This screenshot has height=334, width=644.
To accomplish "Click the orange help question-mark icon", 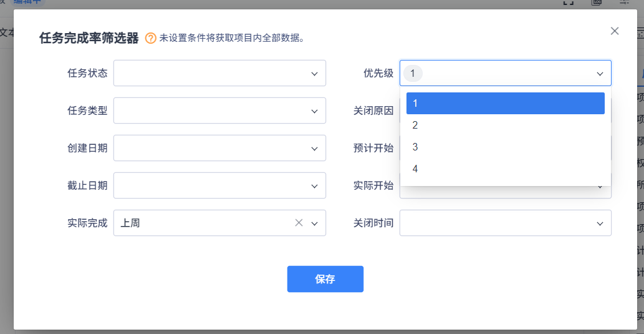I will (x=150, y=38).
